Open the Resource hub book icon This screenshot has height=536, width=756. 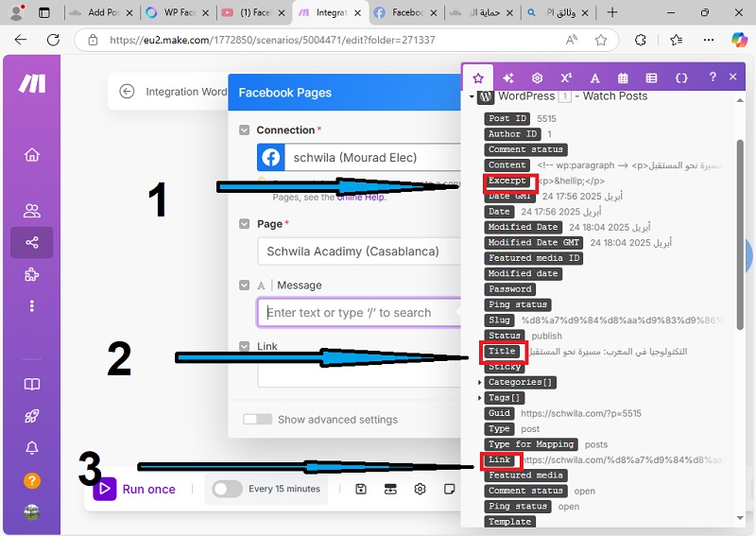click(32, 385)
